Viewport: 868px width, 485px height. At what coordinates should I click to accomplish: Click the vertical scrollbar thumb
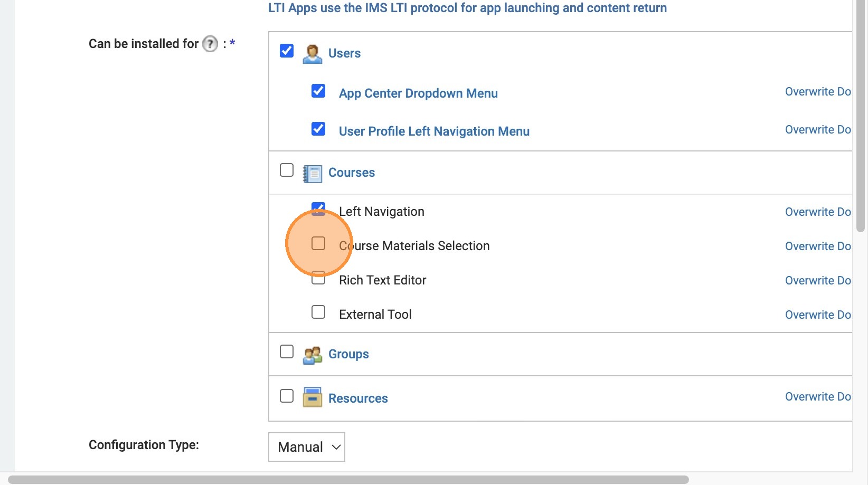[861, 116]
